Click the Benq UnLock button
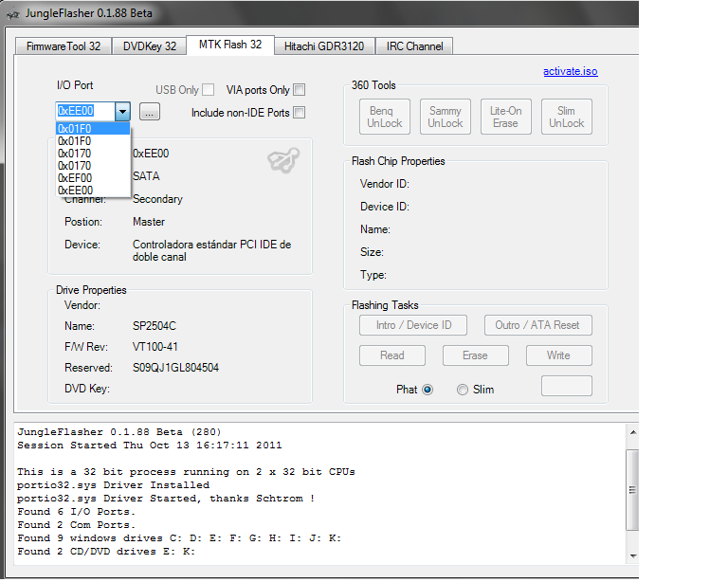This screenshot has width=728, height=582. tap(385, 117)
